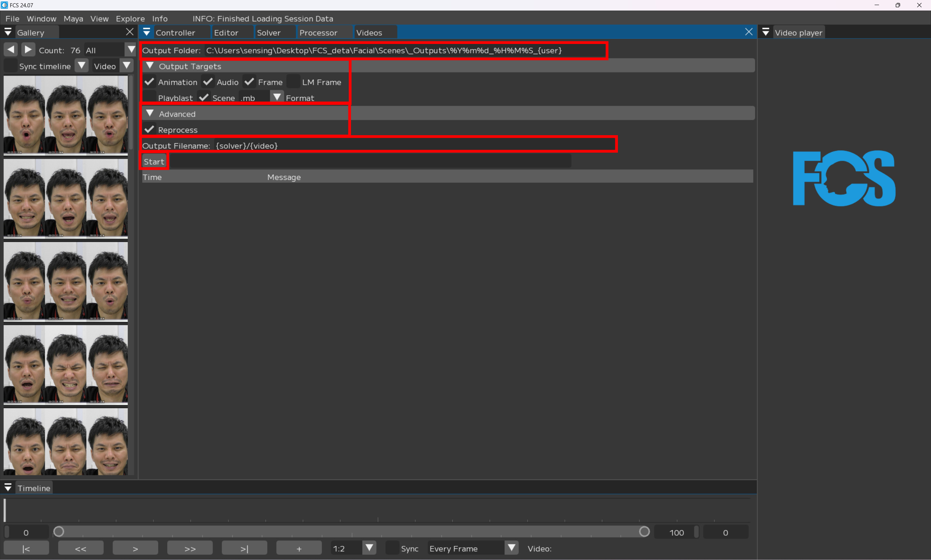Click Gallery previous arrow button
931x560 pixels.
pos(11,49)
